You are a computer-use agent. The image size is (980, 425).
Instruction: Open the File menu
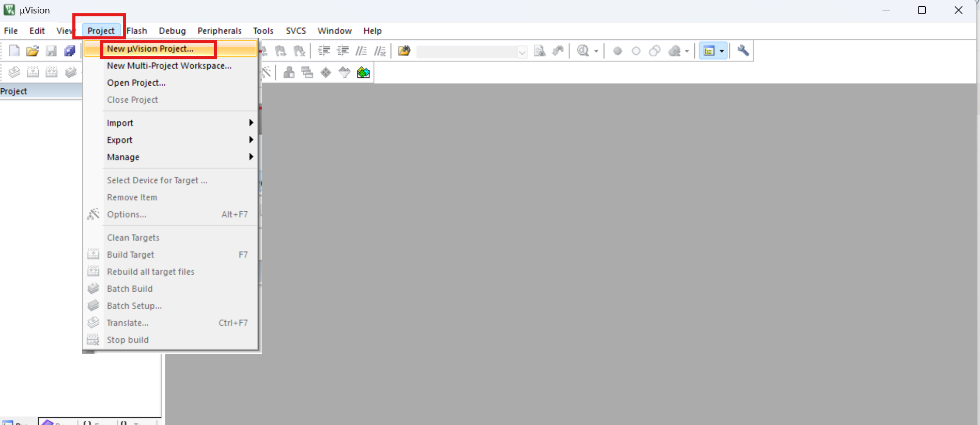[11, 30]
